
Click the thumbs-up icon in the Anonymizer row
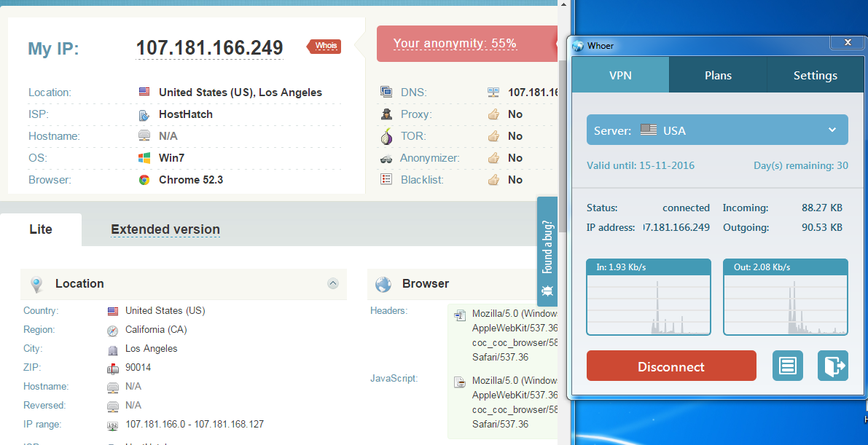coord(493,158)
